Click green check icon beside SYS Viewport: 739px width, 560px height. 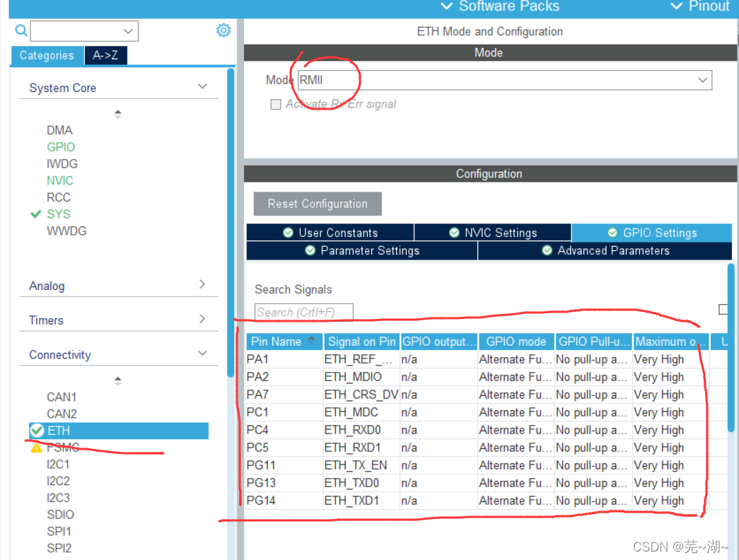36,214
